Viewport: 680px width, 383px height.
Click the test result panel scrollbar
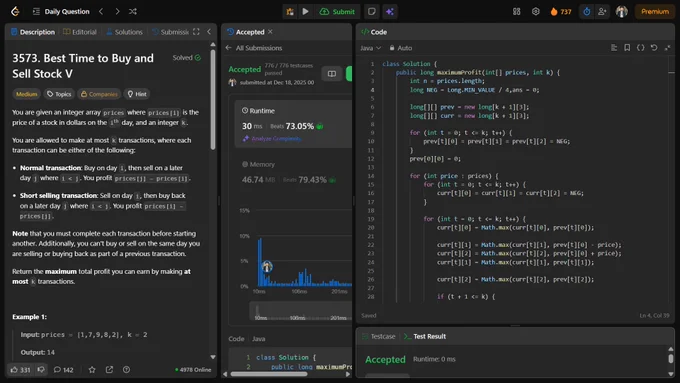tap(671, 359)
